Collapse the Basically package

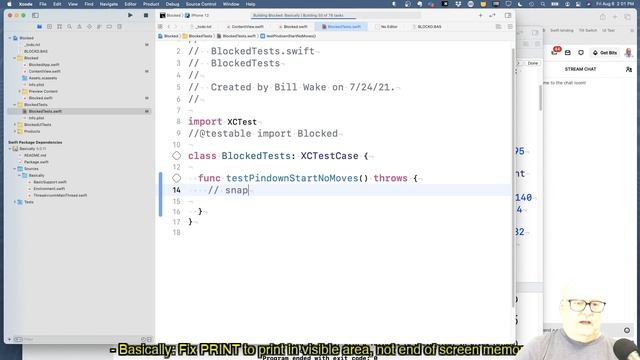[x=10, y=149]
